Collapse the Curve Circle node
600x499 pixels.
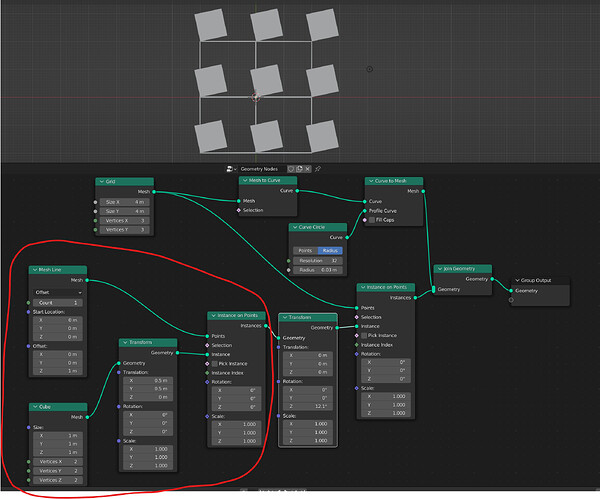click(295, 227)
